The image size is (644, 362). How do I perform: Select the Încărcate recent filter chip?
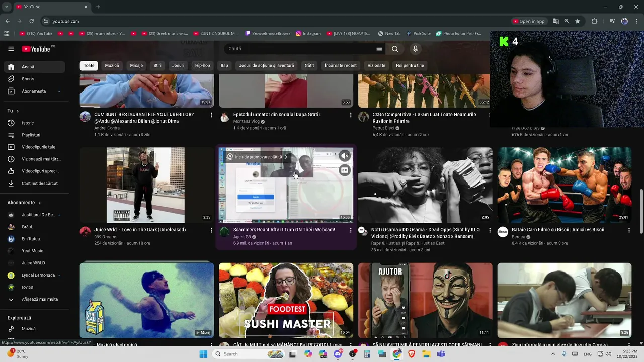341,65
